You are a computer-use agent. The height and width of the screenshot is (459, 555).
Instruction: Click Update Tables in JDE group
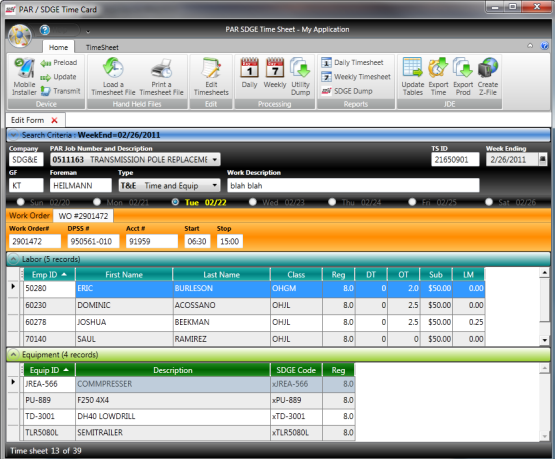coord(413,76)
